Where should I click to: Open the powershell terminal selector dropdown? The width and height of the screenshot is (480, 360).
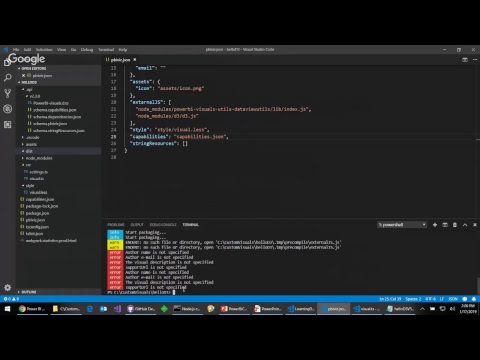[x=402, y=225]
